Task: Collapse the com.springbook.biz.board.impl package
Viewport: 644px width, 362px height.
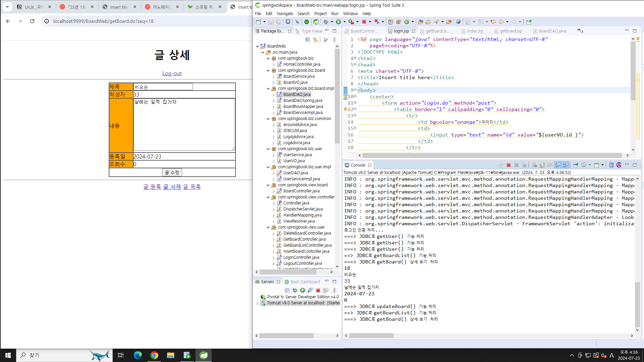Action: (268, 88)
